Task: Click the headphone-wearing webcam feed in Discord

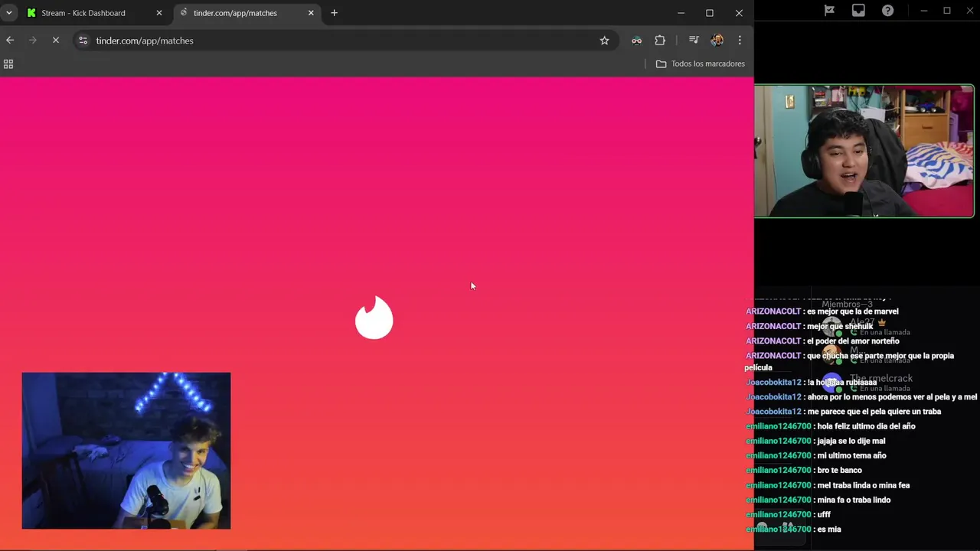Action: (864, 151)
